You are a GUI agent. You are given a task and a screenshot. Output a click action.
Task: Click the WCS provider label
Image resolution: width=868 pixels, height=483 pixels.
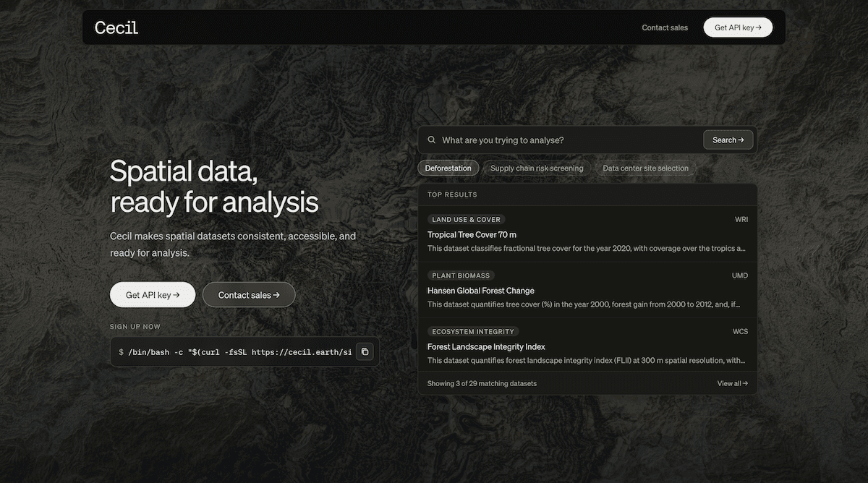click(x=740, y=332)
